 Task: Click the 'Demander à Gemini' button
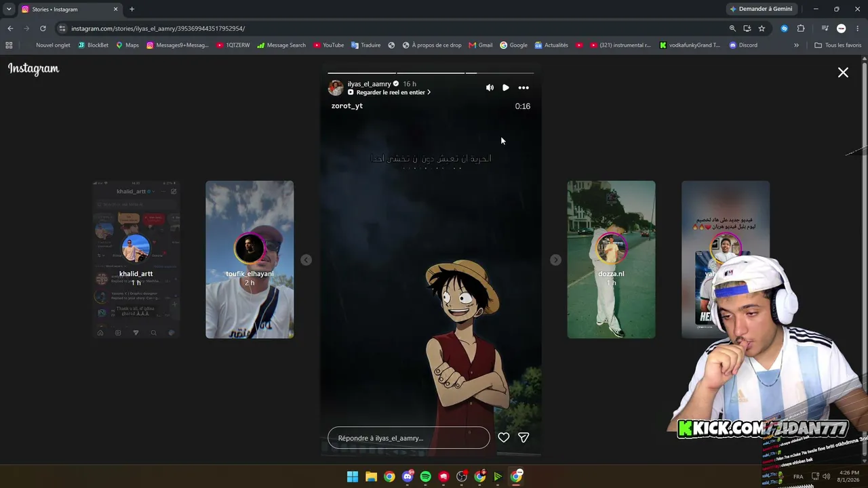click(762, 9)
